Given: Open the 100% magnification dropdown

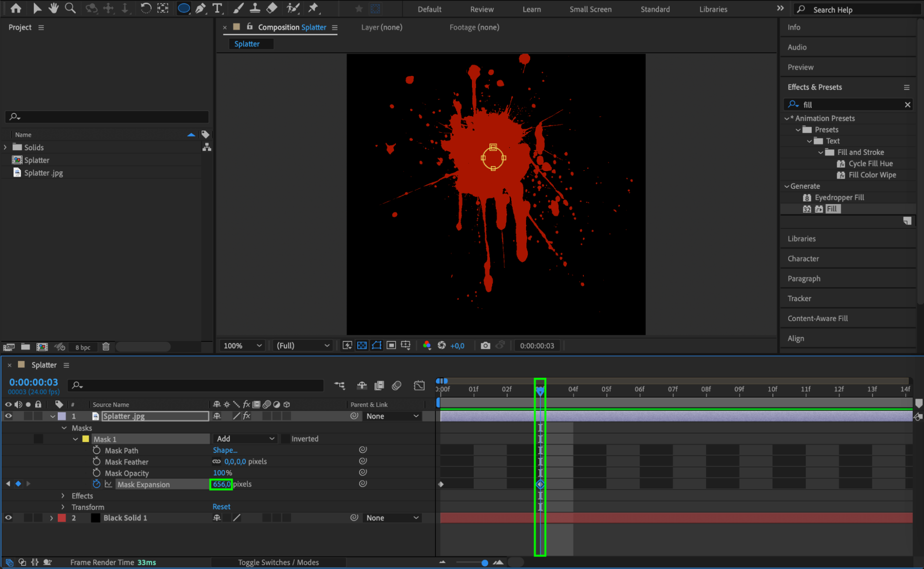Looking at the screenshot, I should 242,346.
